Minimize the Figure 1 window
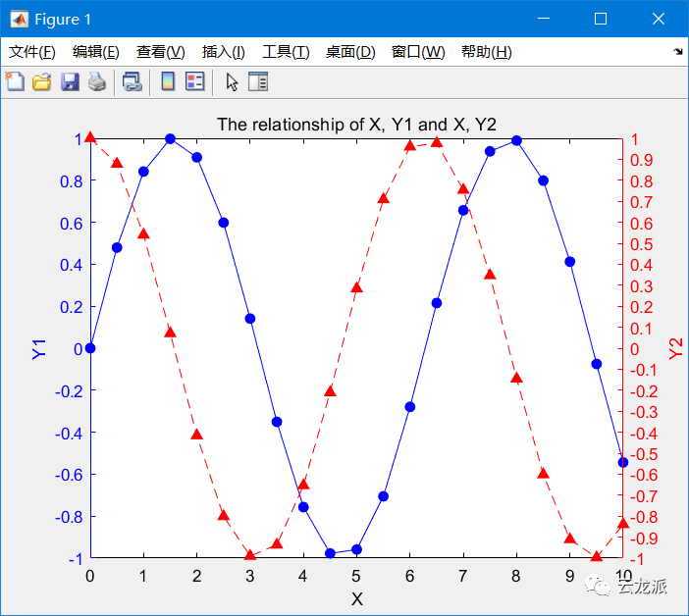The width and height of the screenshot is (689, 616). 544,19
